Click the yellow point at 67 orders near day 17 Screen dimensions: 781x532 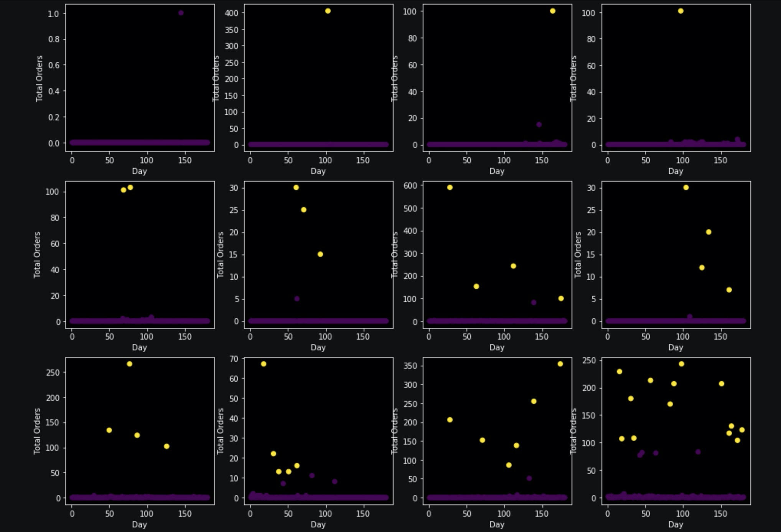(263, 363)
